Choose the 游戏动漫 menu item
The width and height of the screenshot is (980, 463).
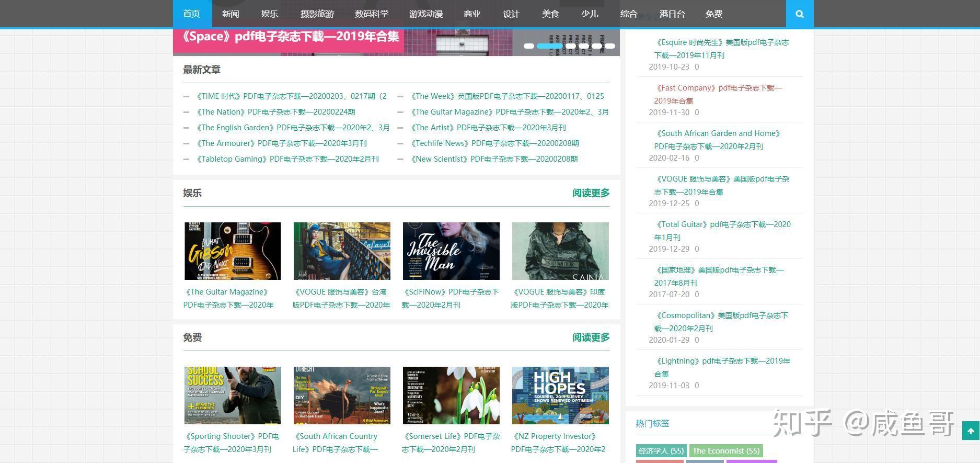click(x=426, y=14)
